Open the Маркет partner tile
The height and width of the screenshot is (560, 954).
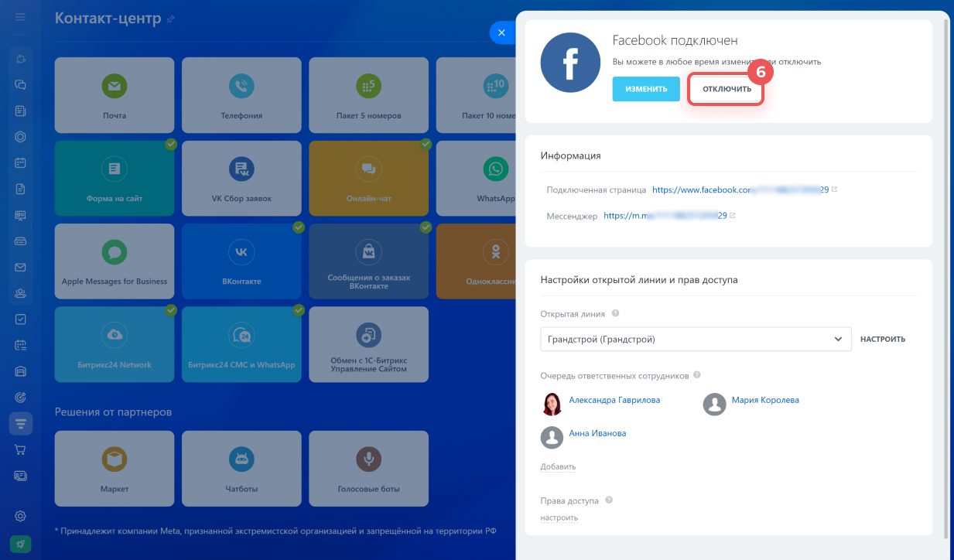[x=115, y=469]
